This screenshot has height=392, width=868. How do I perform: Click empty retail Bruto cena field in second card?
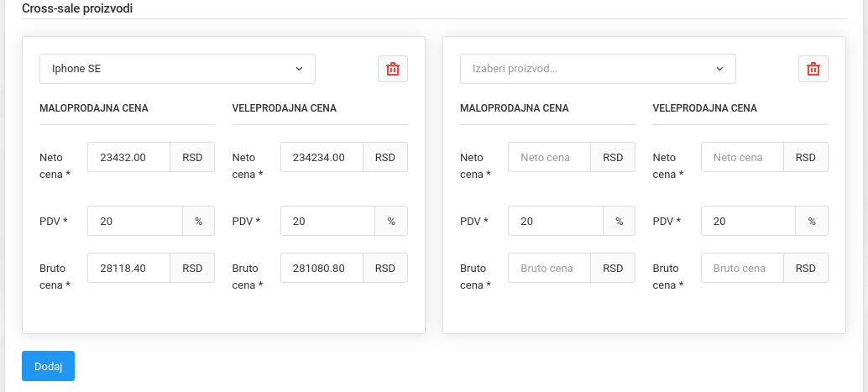point(550,269)
